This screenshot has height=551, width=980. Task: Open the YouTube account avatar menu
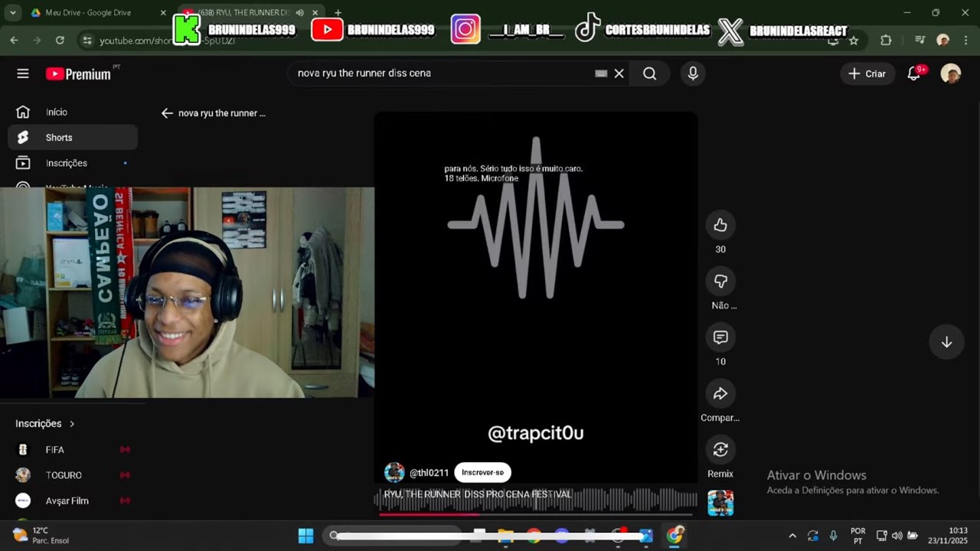tap(951, 73)
